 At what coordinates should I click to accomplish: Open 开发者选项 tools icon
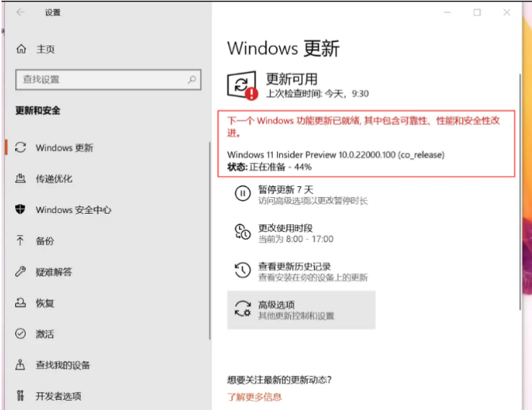(20, 396)
